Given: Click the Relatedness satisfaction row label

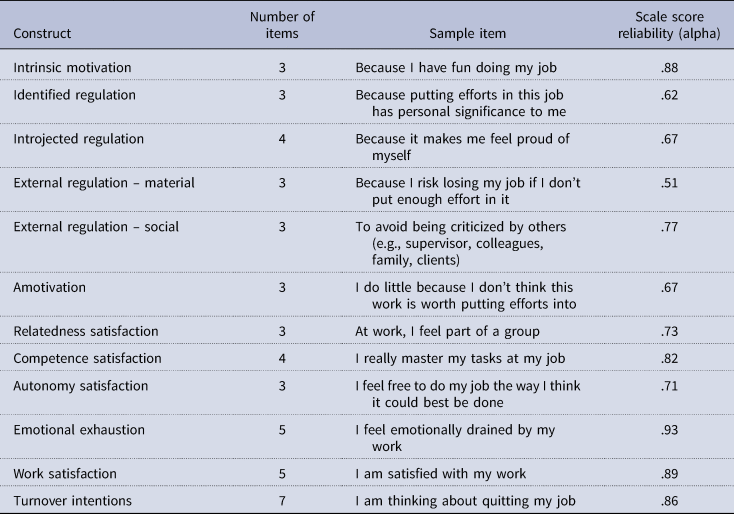Looking at the screenshot, I should 83,331.
